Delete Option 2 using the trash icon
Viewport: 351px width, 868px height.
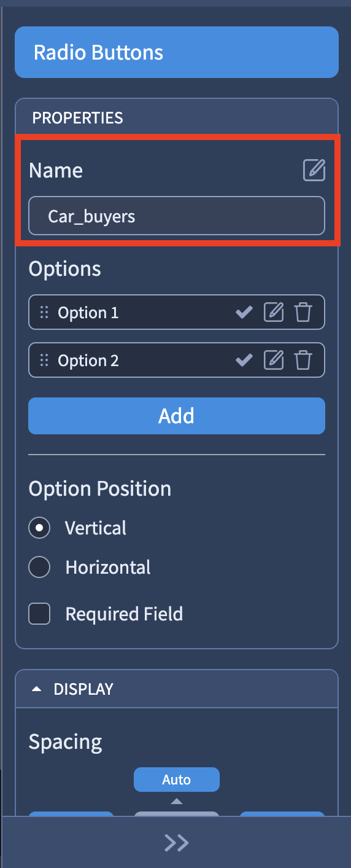(303, 360)
